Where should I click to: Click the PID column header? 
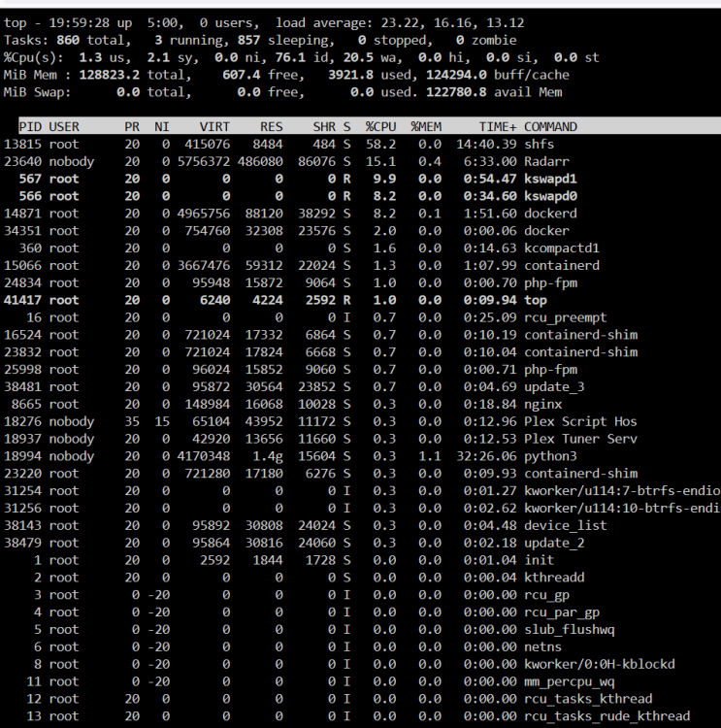coord(30,127)
